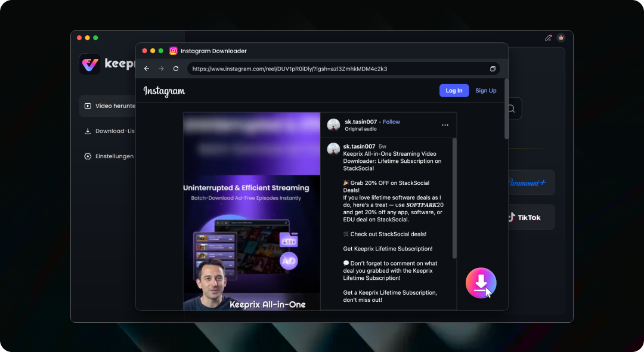This screenshot has height=352, width=644.
Task: Click the 'Check out StackSocial deals!' text
Action: (388, 234)
